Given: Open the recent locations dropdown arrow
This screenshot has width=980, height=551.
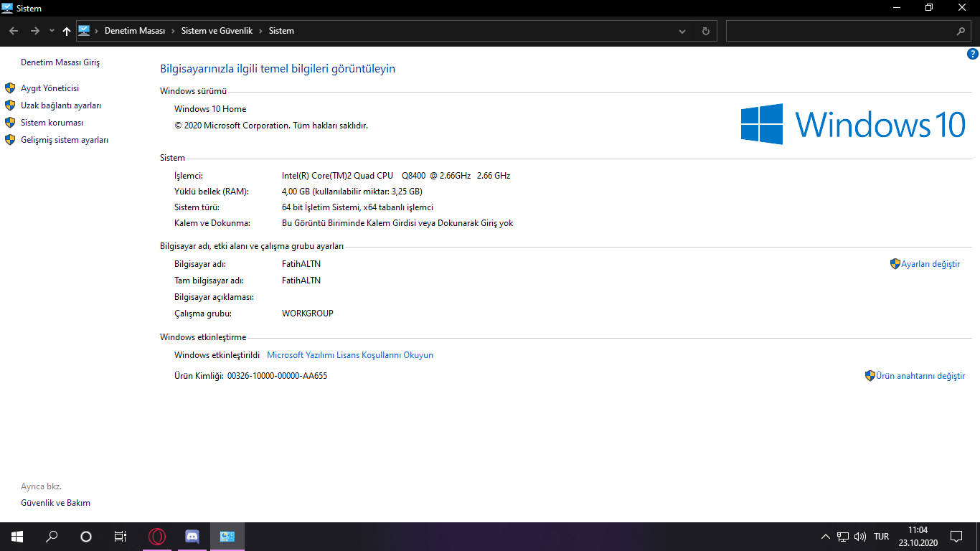Looking at the screenshot, I should 52,31.
